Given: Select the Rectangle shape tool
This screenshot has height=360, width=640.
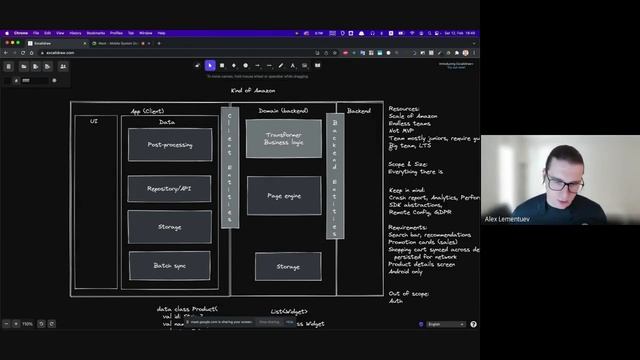Looking at the screenshot, I should click(x=222, y=66).
